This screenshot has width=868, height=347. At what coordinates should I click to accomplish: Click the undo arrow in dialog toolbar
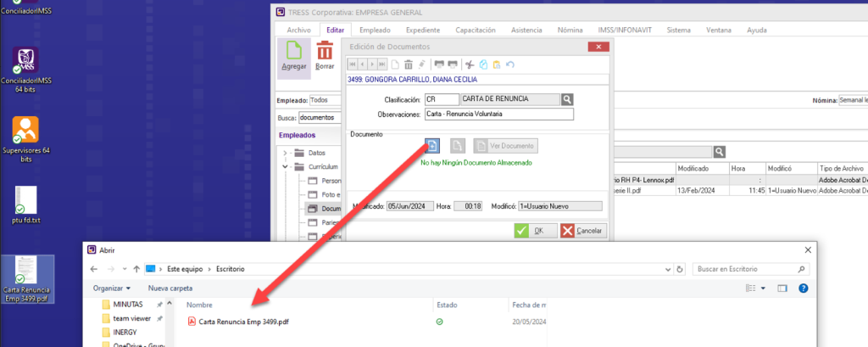(x=510, y=64)
